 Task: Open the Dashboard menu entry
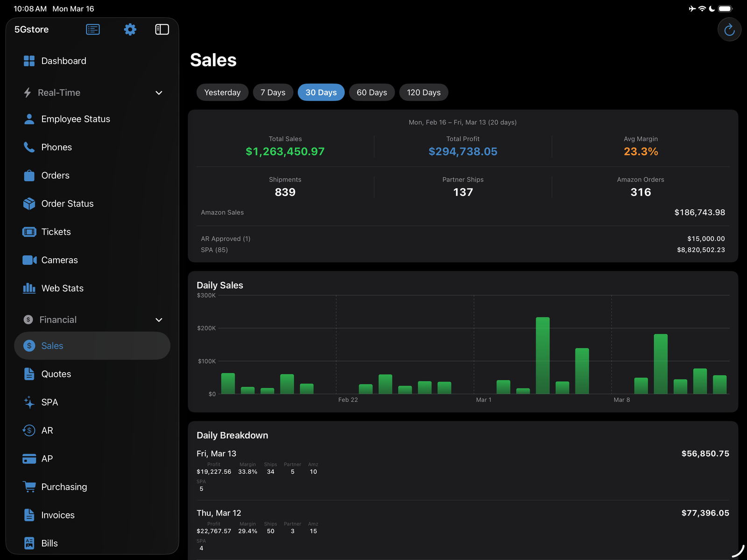click(x=63, y=61)
